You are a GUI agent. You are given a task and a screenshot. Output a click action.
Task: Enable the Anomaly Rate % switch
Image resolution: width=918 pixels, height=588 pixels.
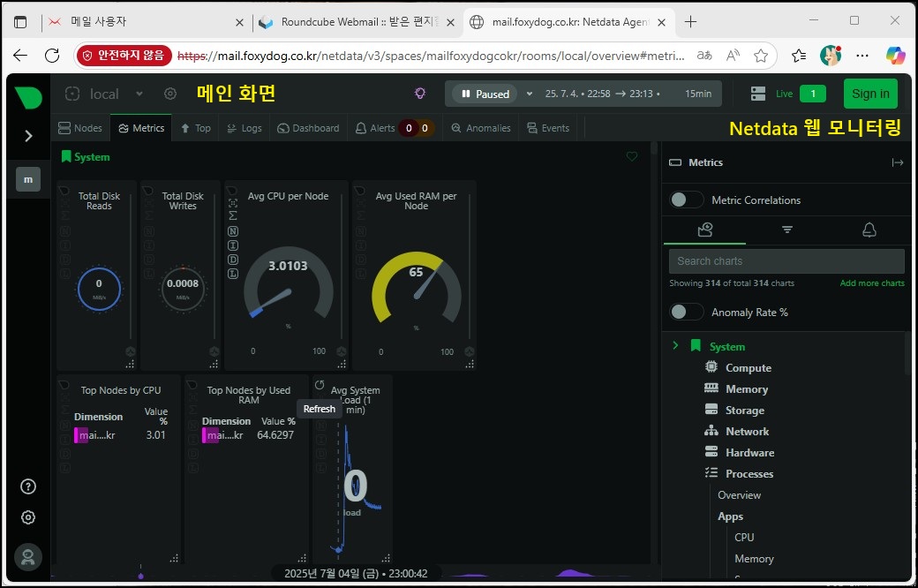(x=686, y=312)
